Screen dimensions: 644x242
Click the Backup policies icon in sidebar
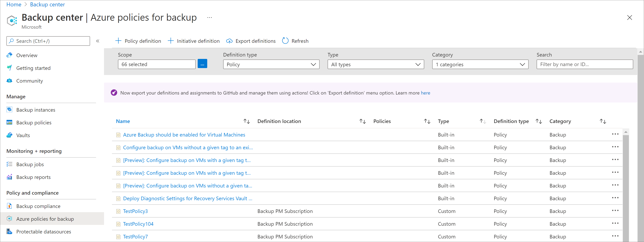tap(9, 122)
